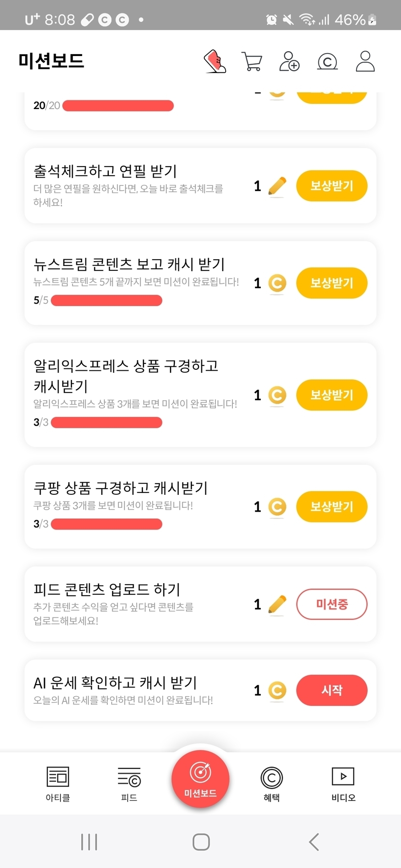Tap the pencil icon for feed upload mission
The width and height of the screenshot is (401, 868).
tap(277, 604)
